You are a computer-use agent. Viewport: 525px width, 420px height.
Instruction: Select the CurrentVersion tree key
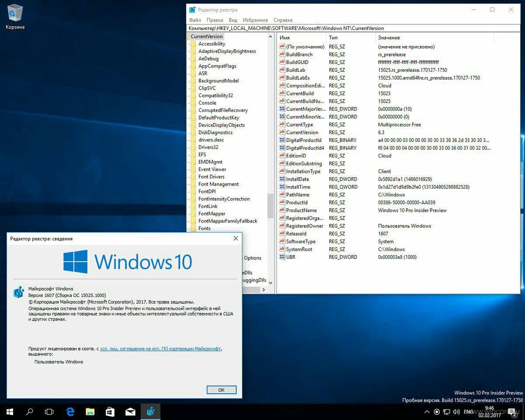coord(206,36)
